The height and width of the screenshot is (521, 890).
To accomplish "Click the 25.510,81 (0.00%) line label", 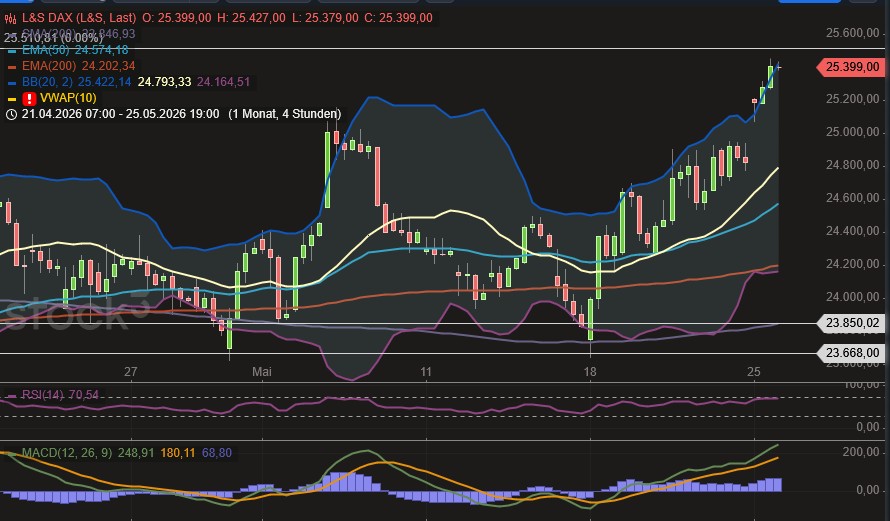I will pos(53,38).
